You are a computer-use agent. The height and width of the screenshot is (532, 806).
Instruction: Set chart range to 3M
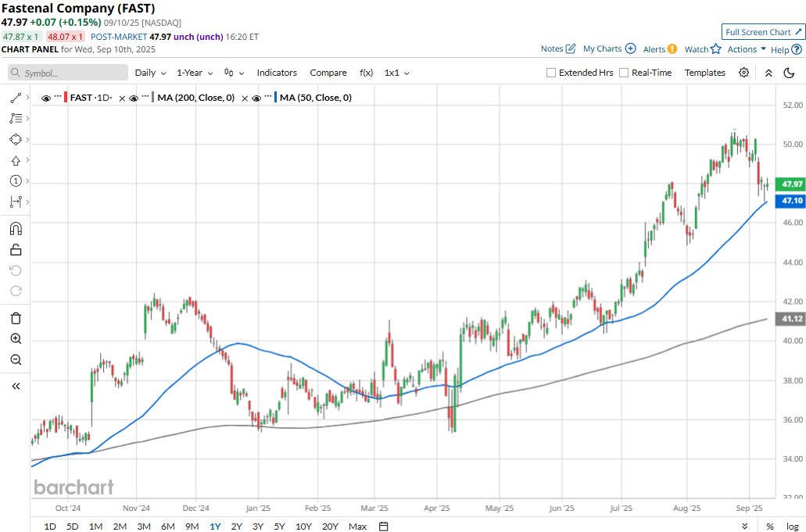tap(143, 527)
